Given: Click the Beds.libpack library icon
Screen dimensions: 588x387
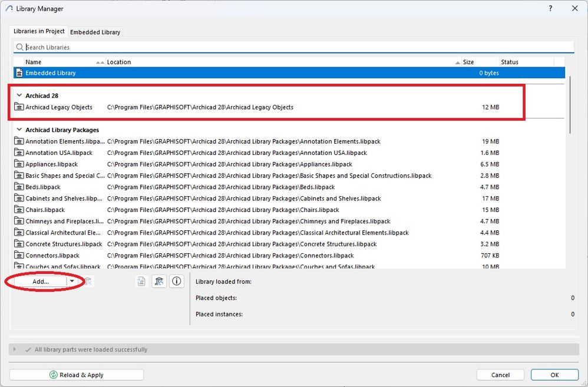Looking at the screenshot, I should pos(19,187).
